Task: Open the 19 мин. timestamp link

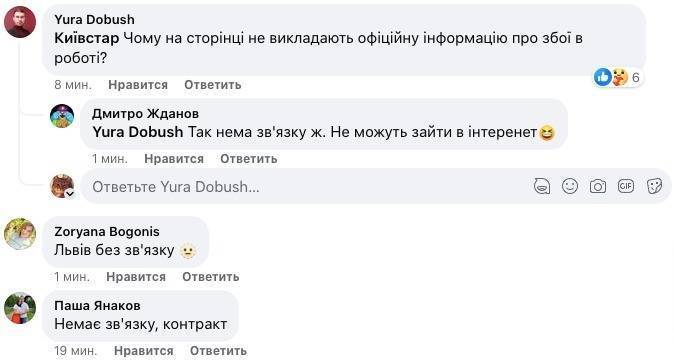Action: click(x=76, y=350)
